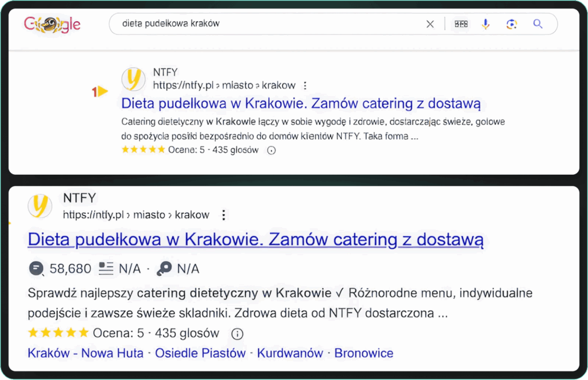This screenshot has height=380, width=588.
Task: Start voice search with the microphone
Action: pos(486,24)
